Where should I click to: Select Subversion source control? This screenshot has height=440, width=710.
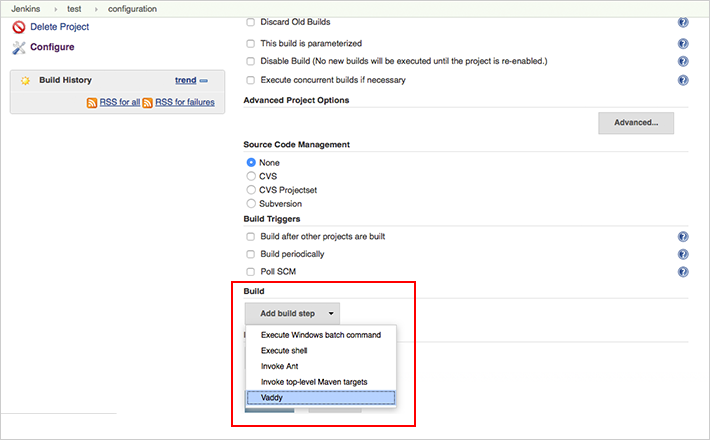click(251, 204)
